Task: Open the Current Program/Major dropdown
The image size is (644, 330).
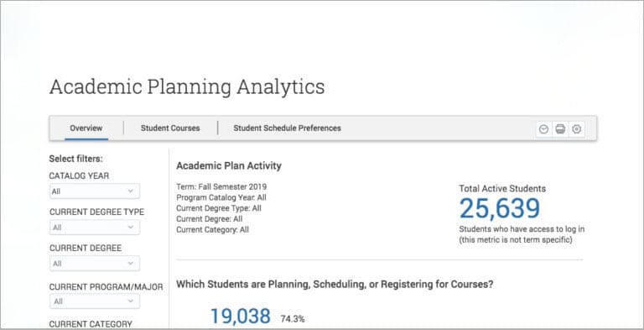Action: pos(95,301)
